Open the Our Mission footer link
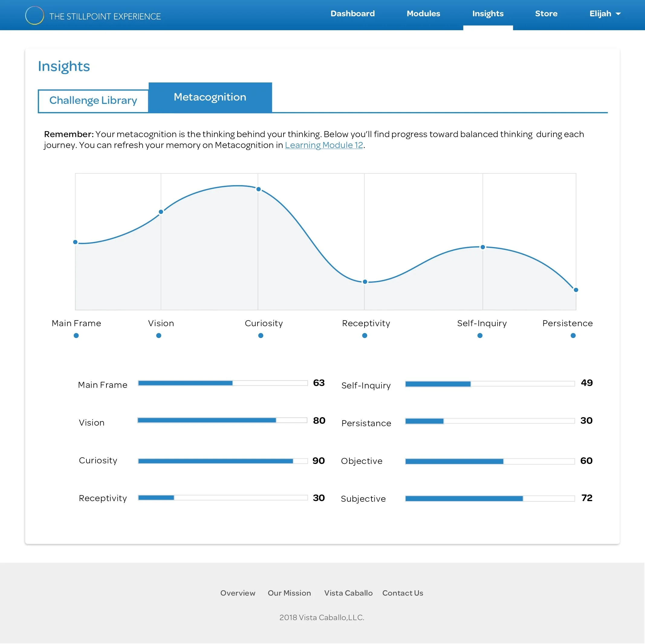Screen dimensions: 645x644 pos(289,593)
